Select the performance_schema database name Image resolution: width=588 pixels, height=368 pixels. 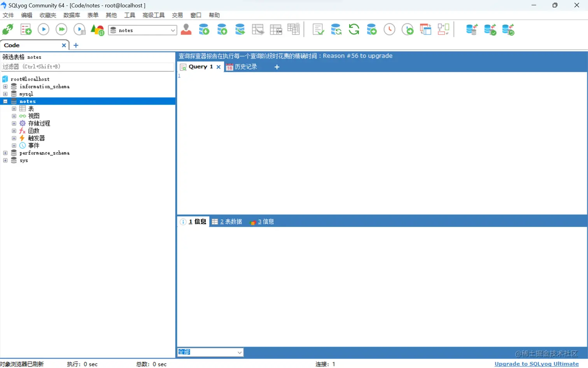coord(45,153)
